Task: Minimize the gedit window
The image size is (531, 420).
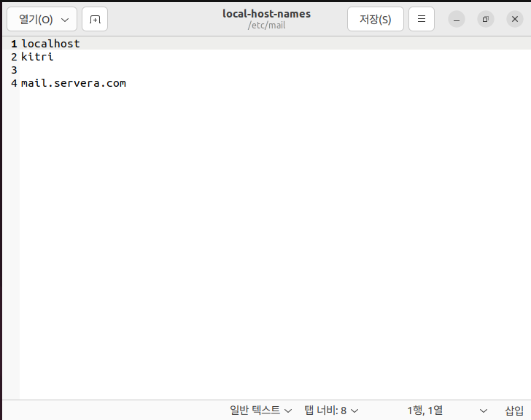Action: [457, 19]
